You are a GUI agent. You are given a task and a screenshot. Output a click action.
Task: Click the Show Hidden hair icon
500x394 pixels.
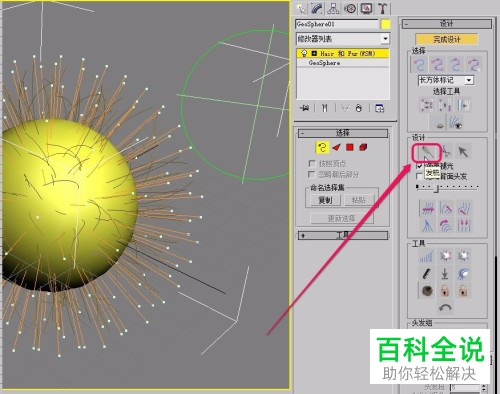coord(455,123)
